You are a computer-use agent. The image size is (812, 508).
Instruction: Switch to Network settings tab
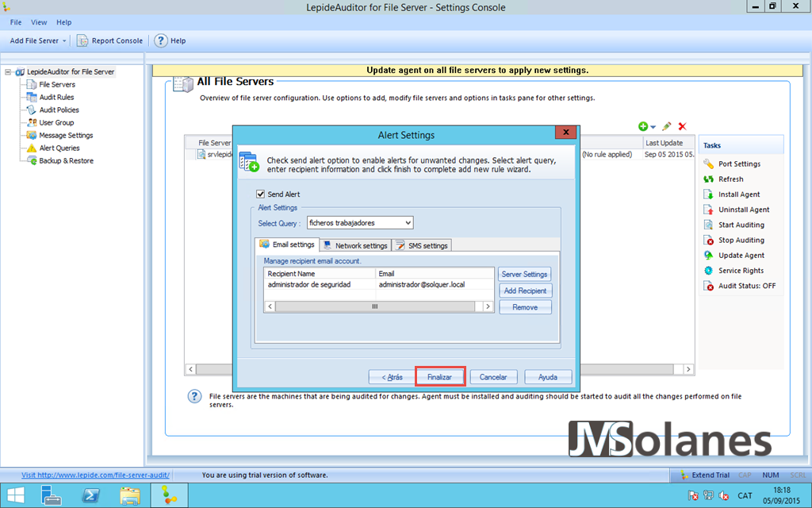[x=356, y=246]
